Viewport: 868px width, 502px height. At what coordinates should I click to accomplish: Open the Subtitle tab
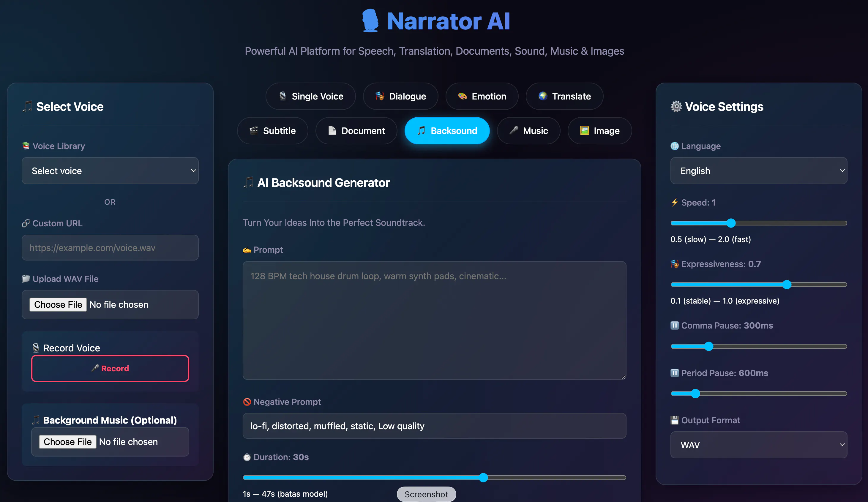point(272,131)
